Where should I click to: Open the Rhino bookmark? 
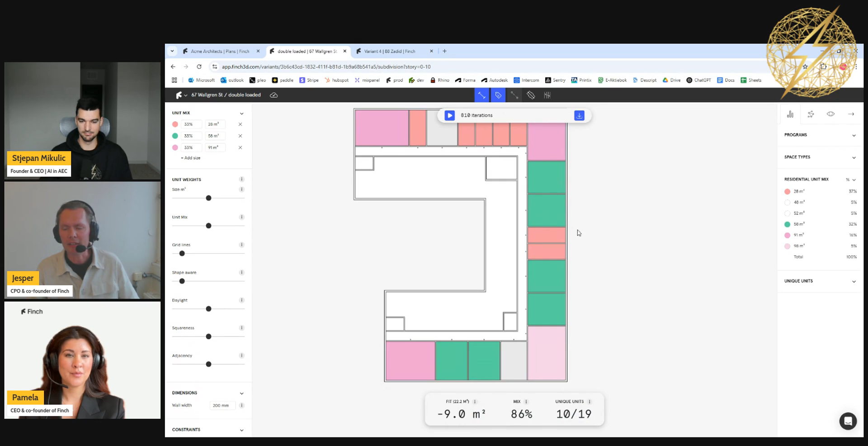click(x=439, y=81)
